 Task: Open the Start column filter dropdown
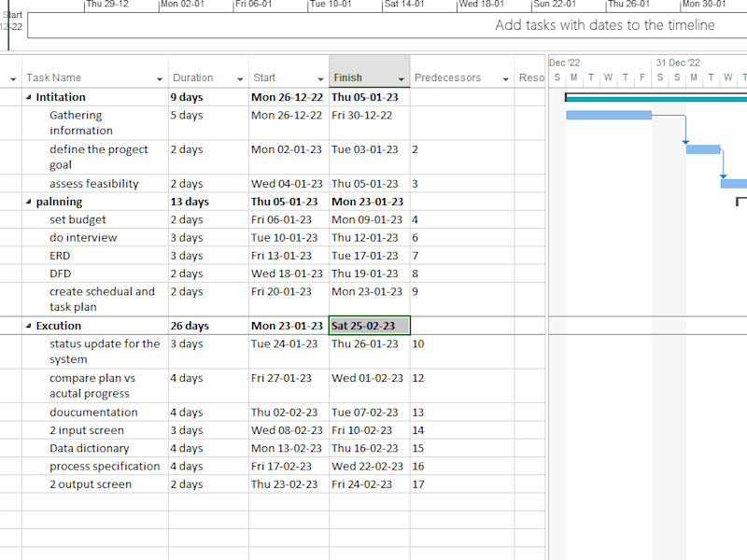click(320, 79)
